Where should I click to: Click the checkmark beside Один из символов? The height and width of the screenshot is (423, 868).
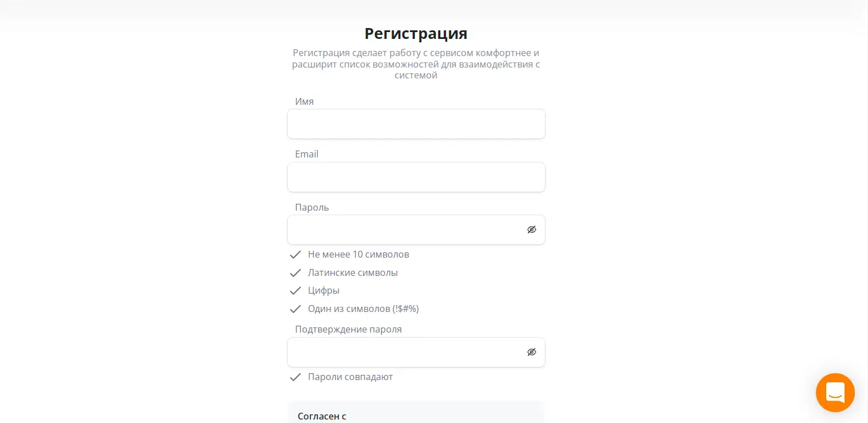tap(295, 309)
